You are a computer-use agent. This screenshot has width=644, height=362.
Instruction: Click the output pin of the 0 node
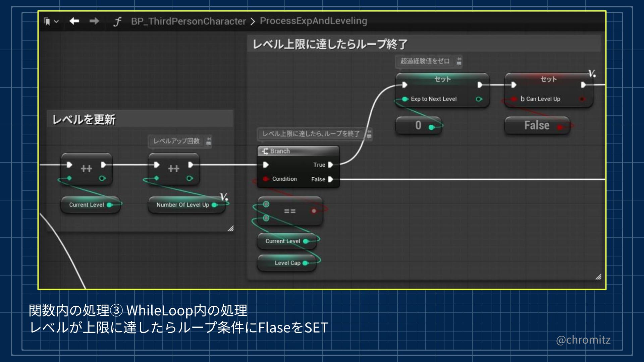[431, 127]
